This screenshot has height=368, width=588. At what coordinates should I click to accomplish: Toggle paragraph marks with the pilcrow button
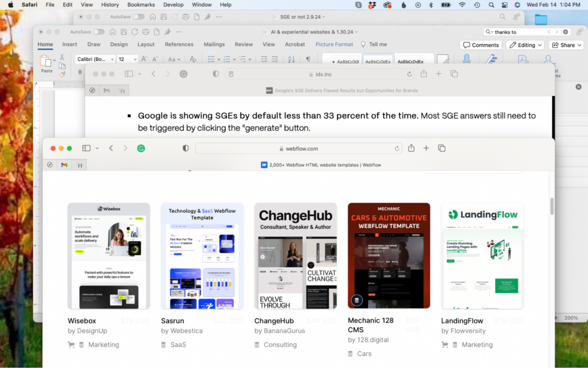pos(308,59)
